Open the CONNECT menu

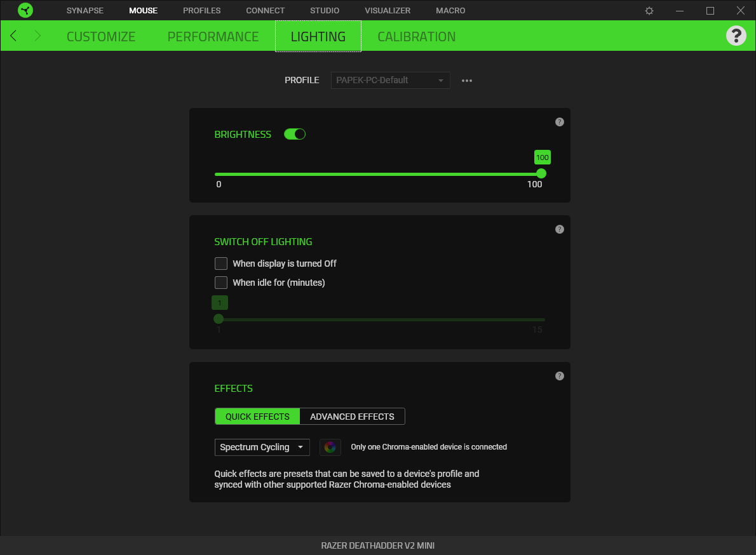265,11
